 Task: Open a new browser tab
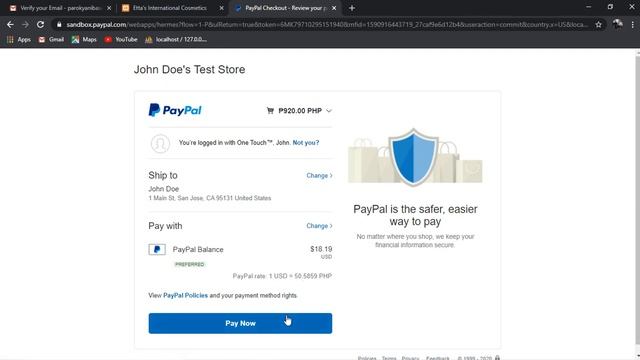point(352,8)
